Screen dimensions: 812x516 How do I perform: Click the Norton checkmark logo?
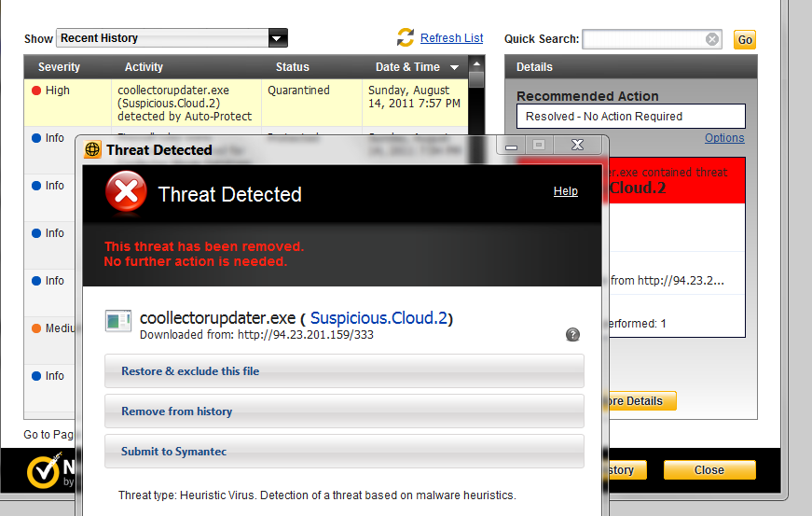(44, 471)
